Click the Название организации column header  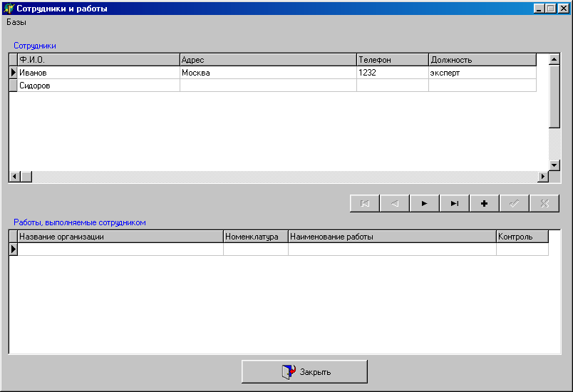(120, 237)
